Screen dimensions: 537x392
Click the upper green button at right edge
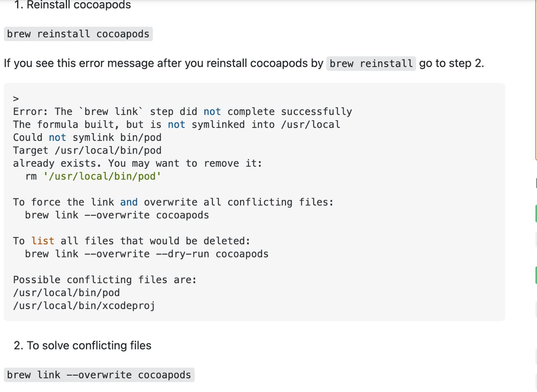pyautogui.click(x=536, y=214)
